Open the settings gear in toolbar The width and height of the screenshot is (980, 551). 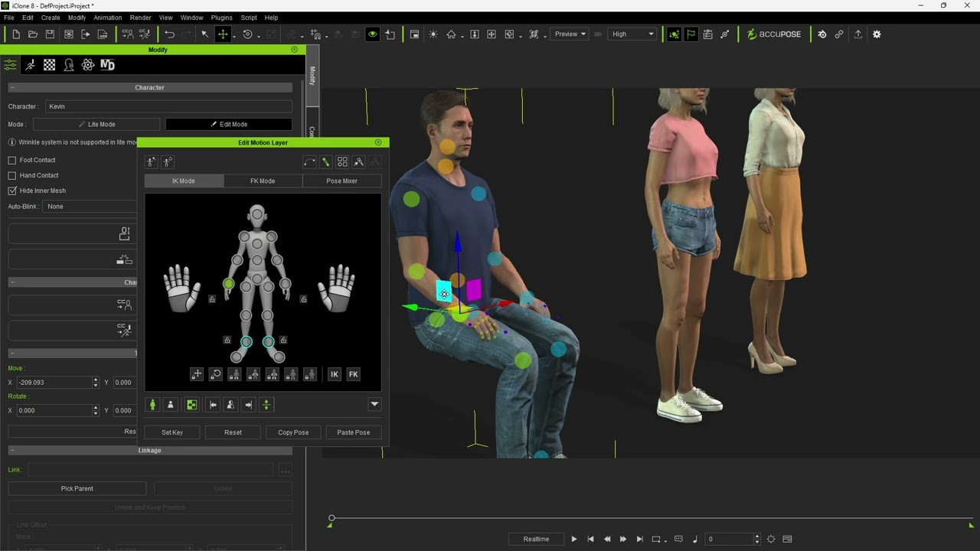point(877,34)
